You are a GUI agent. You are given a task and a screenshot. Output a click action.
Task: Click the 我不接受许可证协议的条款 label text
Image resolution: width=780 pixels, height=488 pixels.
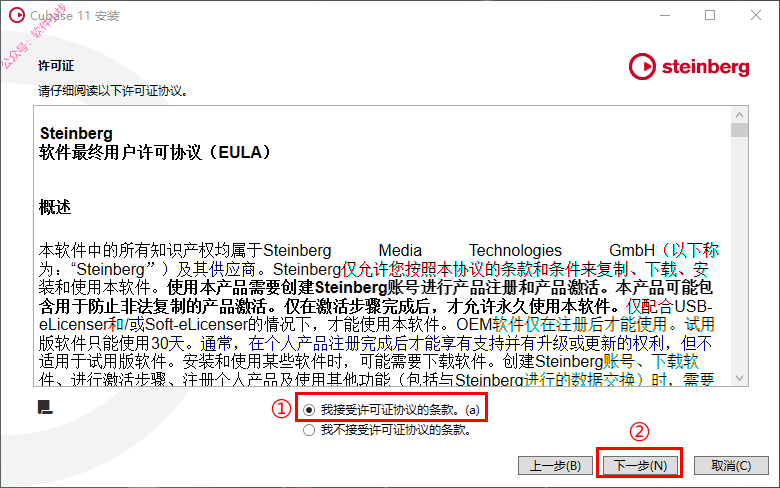(395, 430)
